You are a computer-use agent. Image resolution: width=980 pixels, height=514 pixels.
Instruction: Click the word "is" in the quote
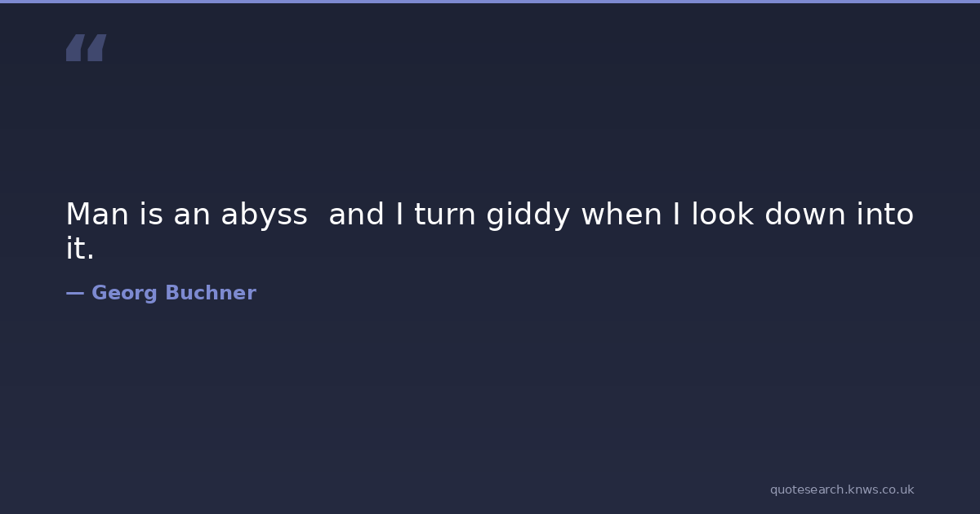(150, 215)
